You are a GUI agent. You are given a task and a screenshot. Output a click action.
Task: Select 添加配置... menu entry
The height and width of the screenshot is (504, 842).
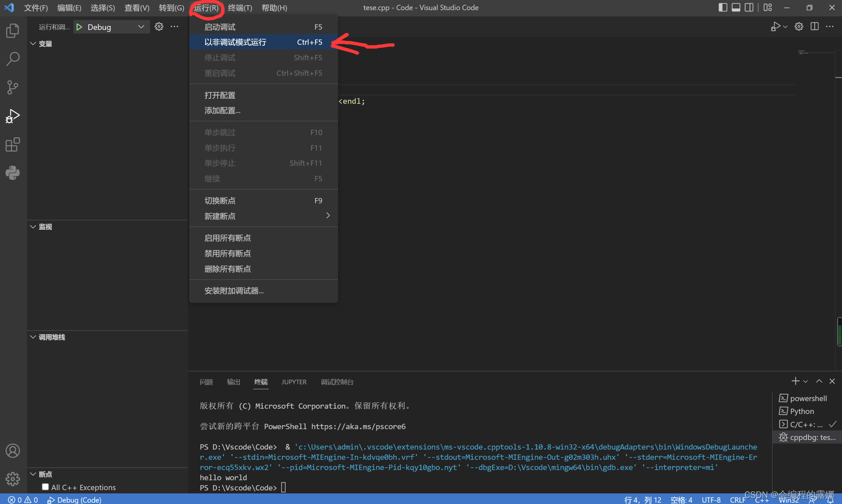click(x=263, y=111)
